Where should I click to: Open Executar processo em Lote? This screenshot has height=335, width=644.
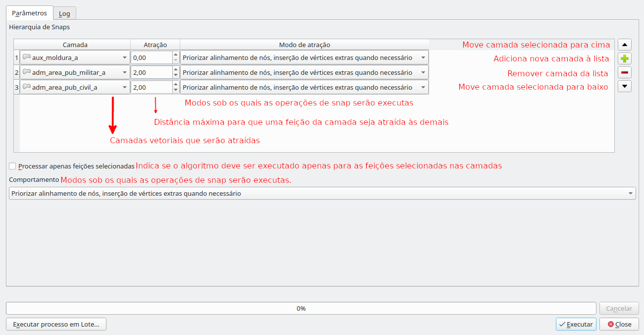pyautogui.click(x=56, y=324)
